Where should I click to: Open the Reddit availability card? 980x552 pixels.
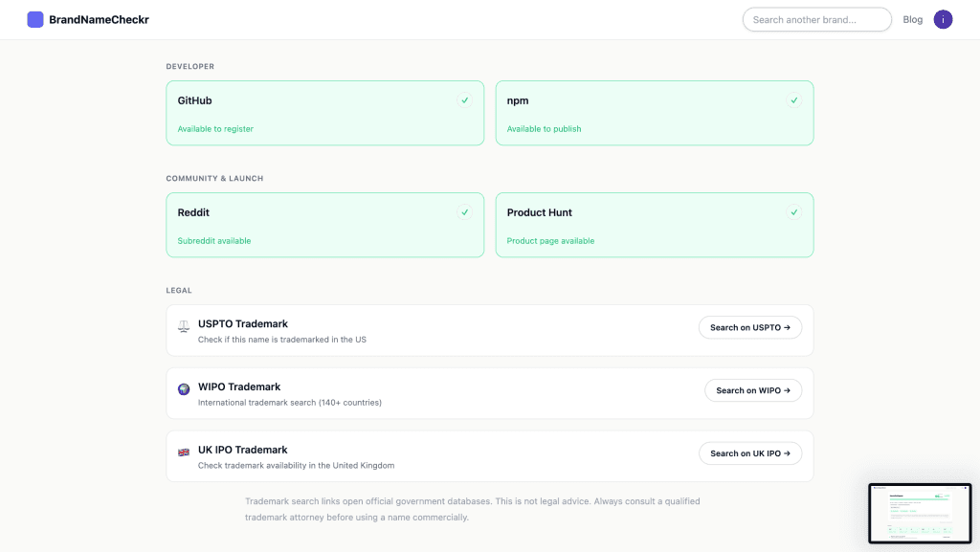point(325,225)
